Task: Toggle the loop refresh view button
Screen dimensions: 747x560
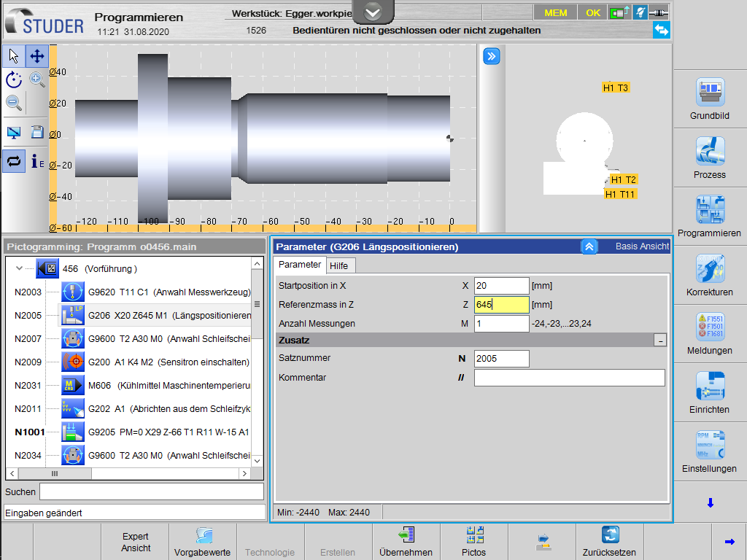Action: click(14, 161)
